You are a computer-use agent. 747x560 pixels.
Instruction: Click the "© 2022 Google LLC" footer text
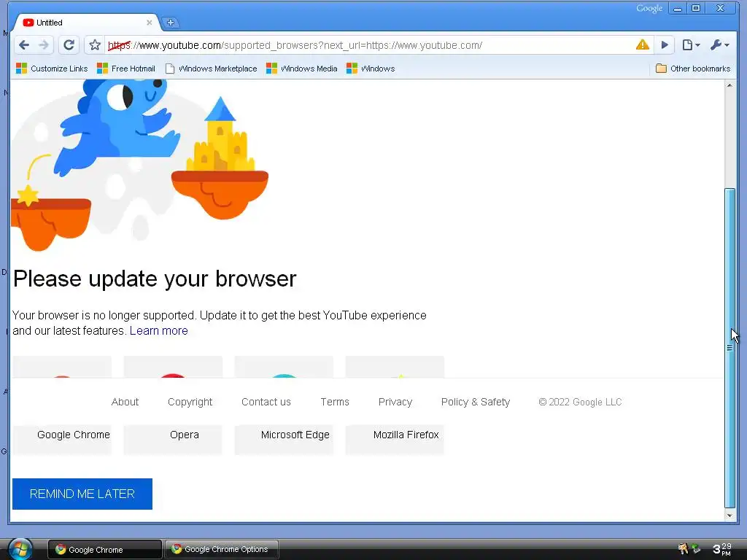[x=580, y=402]
